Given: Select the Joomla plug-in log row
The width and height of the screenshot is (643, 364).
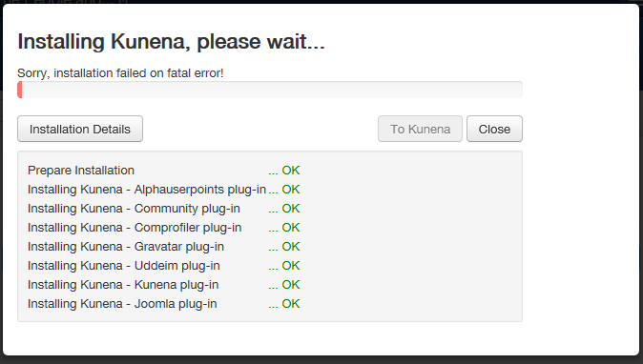Looking at the screenshot, I should [x=164, y=304].
